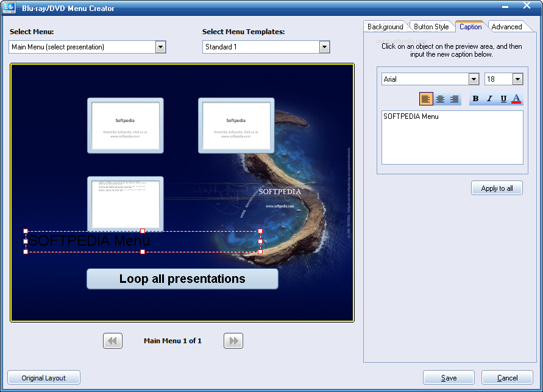Toggle bold formatting for the caption

[x=475, y=99]
